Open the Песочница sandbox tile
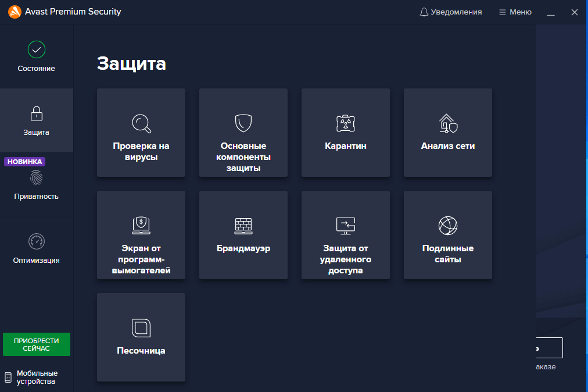 point(141,337)
